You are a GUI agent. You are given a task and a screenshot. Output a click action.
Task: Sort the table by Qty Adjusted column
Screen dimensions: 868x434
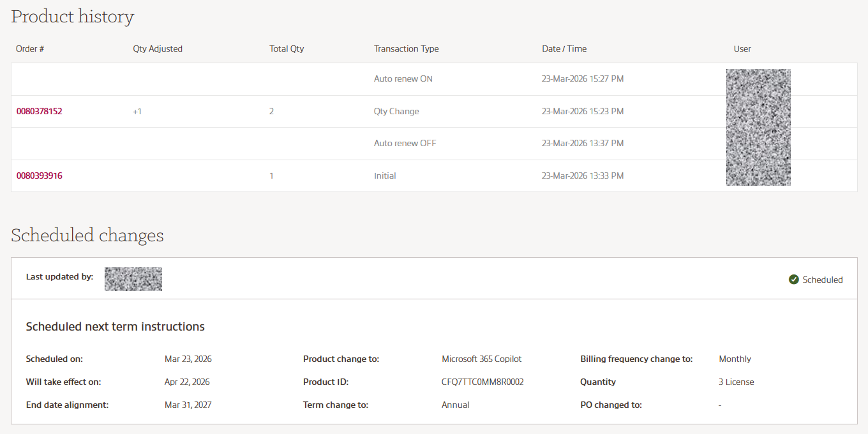click(x=158, y=49)
